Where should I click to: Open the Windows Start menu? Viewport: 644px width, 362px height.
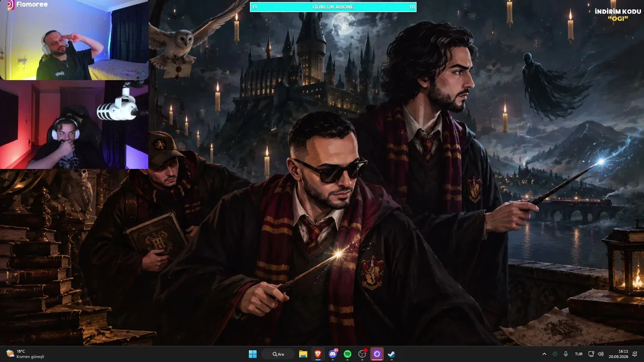253,354
